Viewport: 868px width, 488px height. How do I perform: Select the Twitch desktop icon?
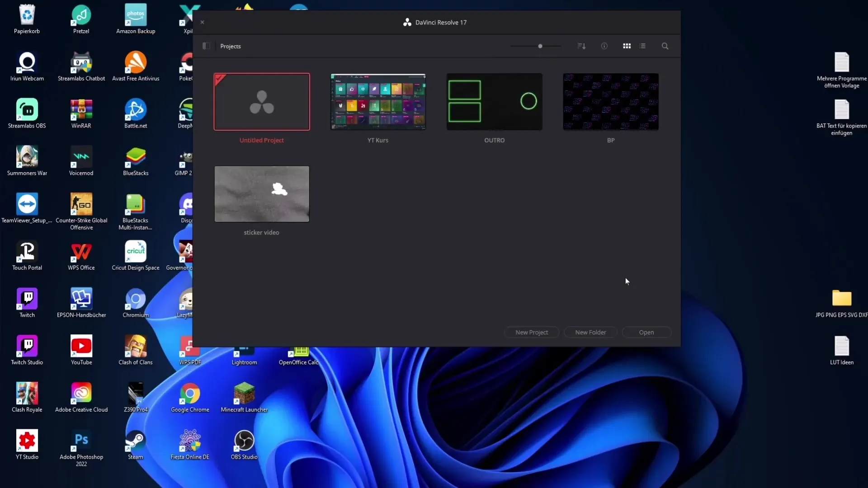27,303
